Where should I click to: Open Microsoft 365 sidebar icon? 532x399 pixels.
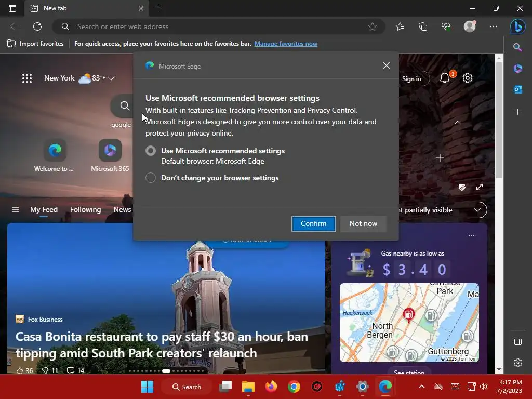pos(517,69)
